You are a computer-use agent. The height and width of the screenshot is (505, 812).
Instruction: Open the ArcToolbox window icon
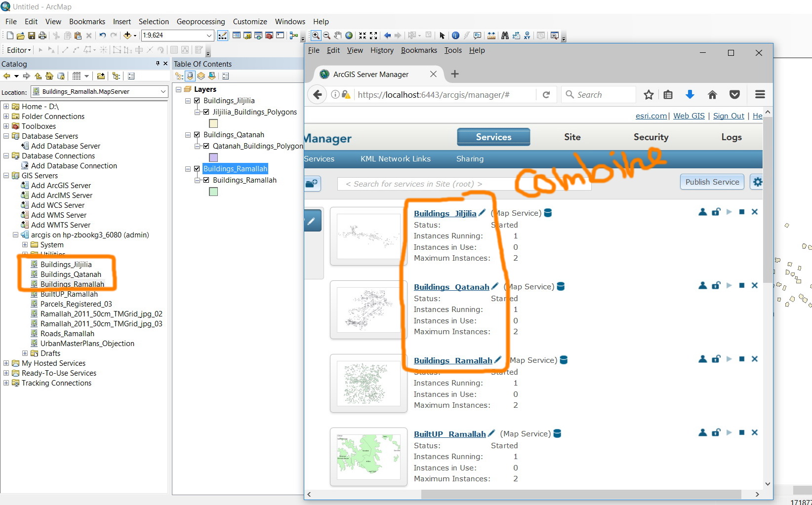tap(269, 36)
